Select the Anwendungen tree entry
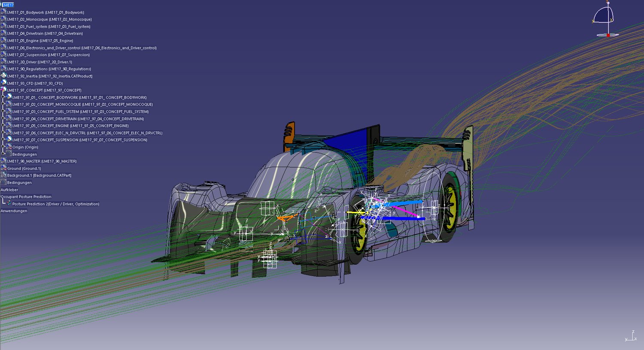 (14, 211)
